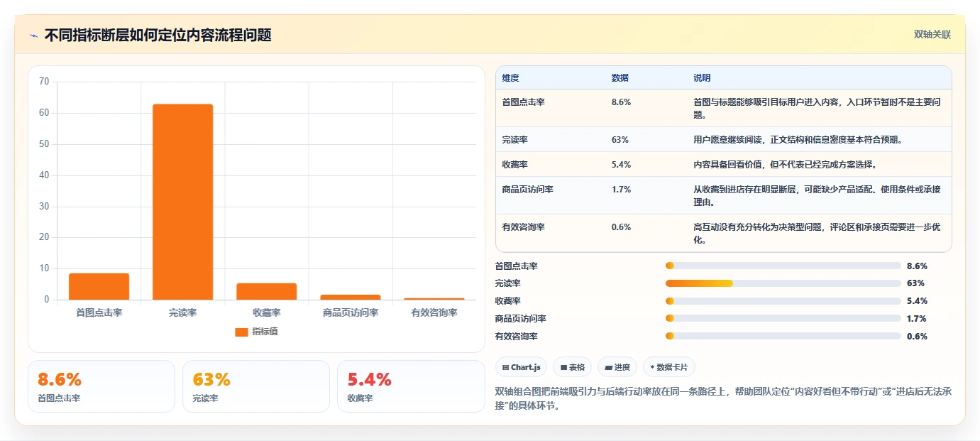
Task: Click the 完读率 x-axis label
Action: [182, 313]
